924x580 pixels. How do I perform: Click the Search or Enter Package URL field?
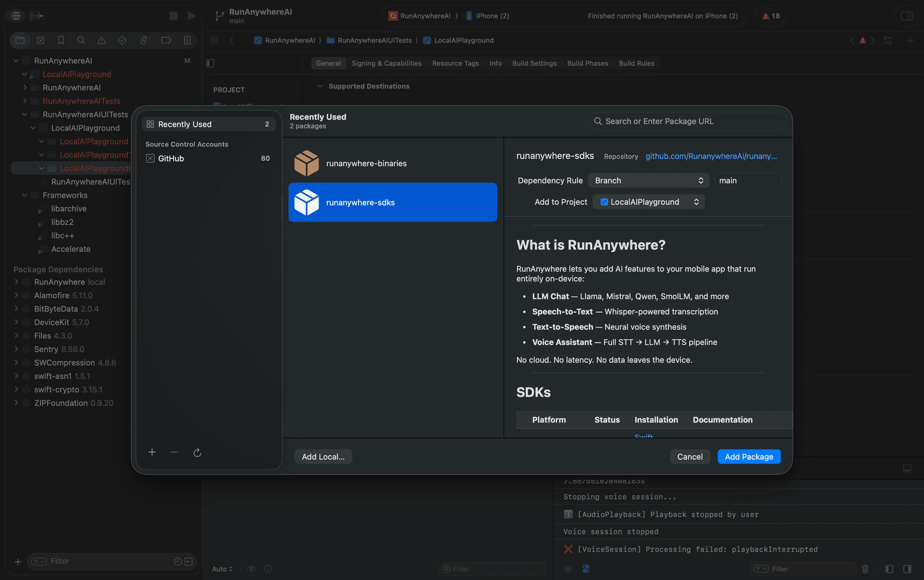(687, 121)
